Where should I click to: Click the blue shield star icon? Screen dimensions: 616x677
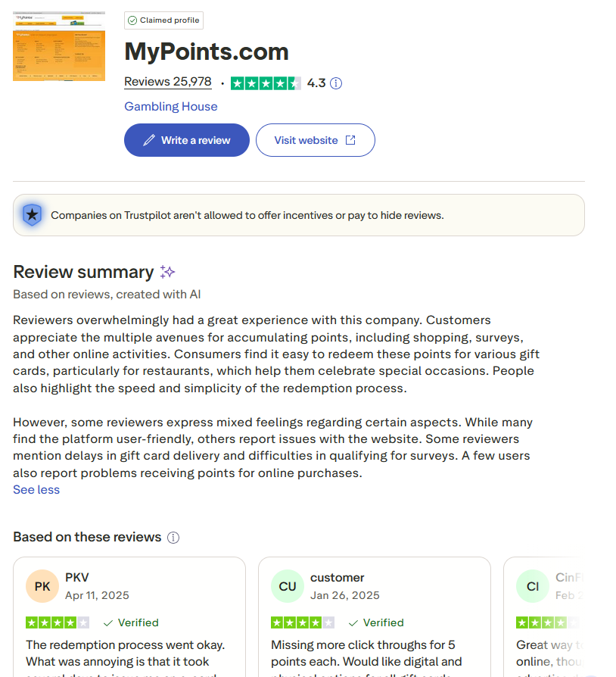click(x=32, y=215)
